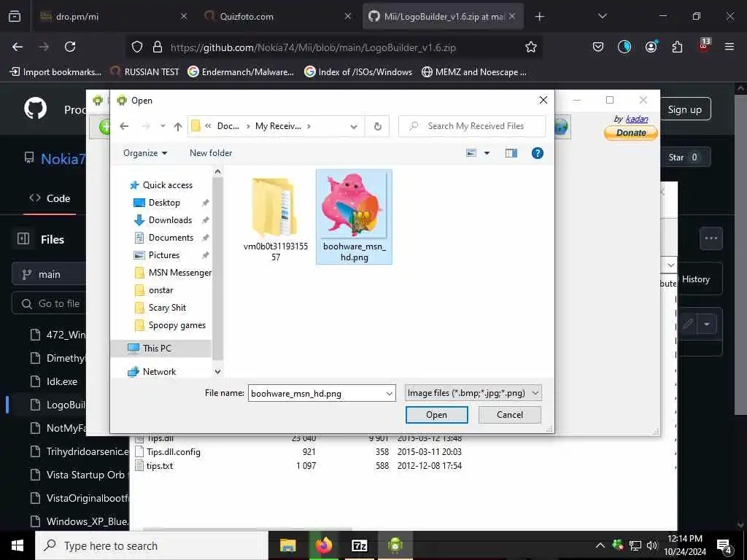Select Desktop in Quick access
The height and width of the screenshot is (560, 747).
[x=164, y=203]
